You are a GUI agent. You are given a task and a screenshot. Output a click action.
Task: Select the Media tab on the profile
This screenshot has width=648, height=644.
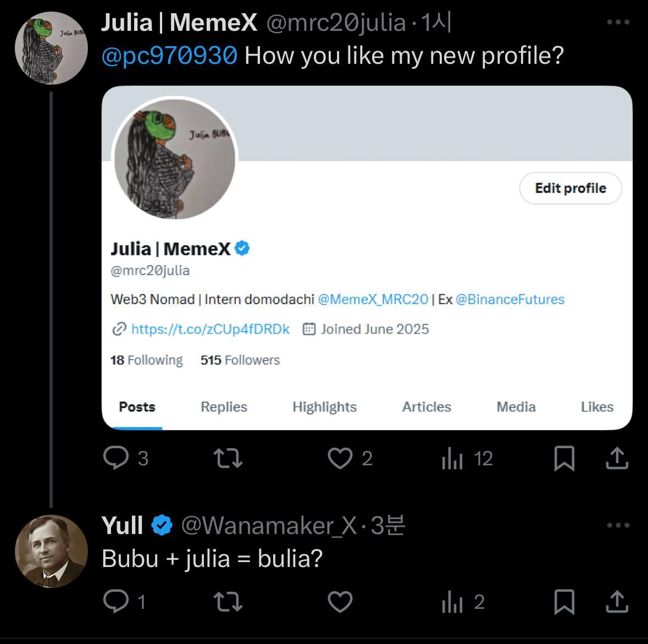pos(516,407)
